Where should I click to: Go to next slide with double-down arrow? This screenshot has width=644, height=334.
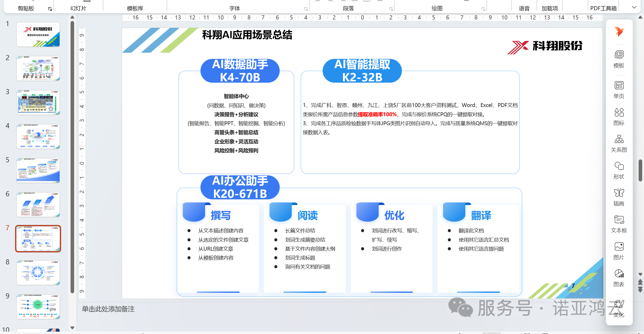point(640,290)
